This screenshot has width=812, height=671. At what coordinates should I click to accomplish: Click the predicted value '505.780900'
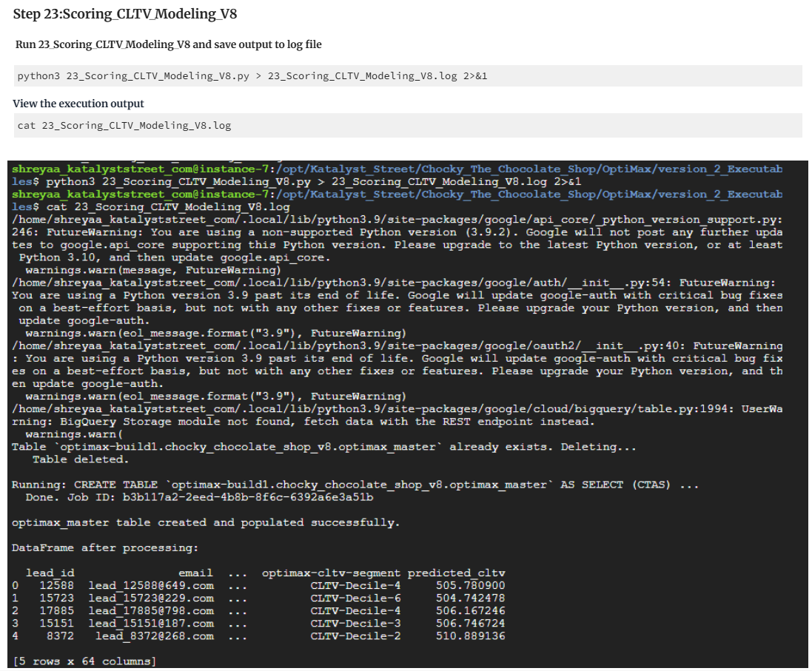click(x=470, y=586)
